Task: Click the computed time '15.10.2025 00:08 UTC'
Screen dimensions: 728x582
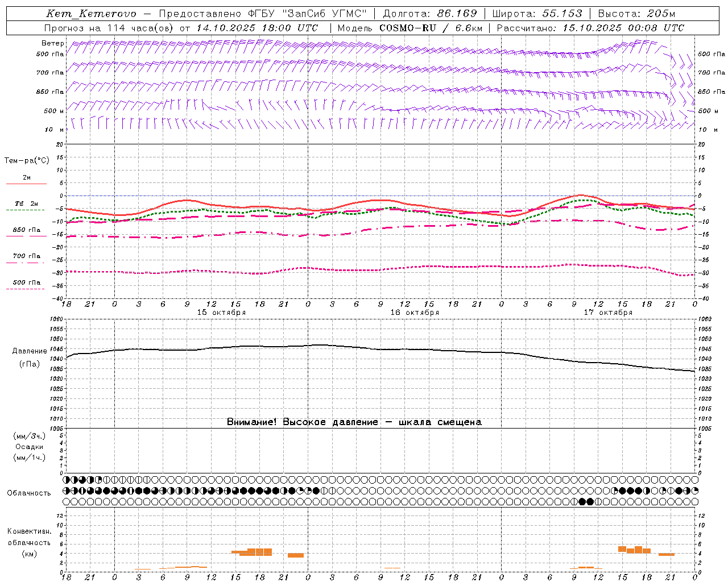Action: 623,28
